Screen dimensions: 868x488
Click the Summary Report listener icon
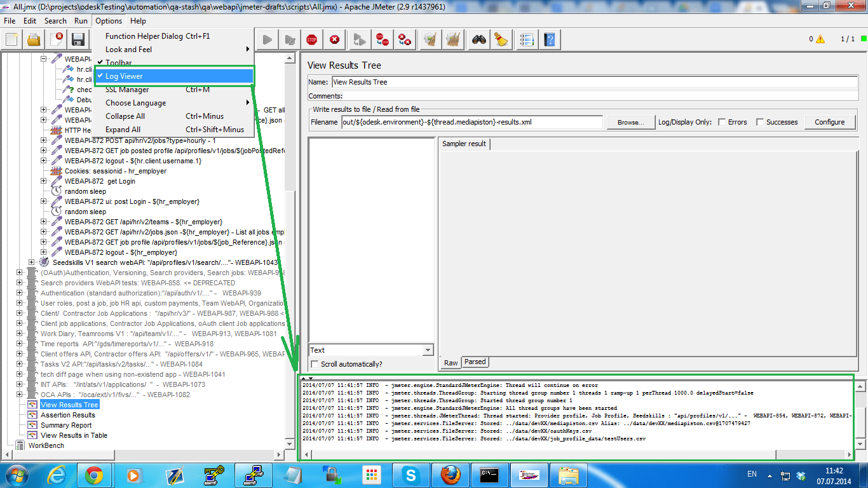pyautogui.click(x=32, y=425)
